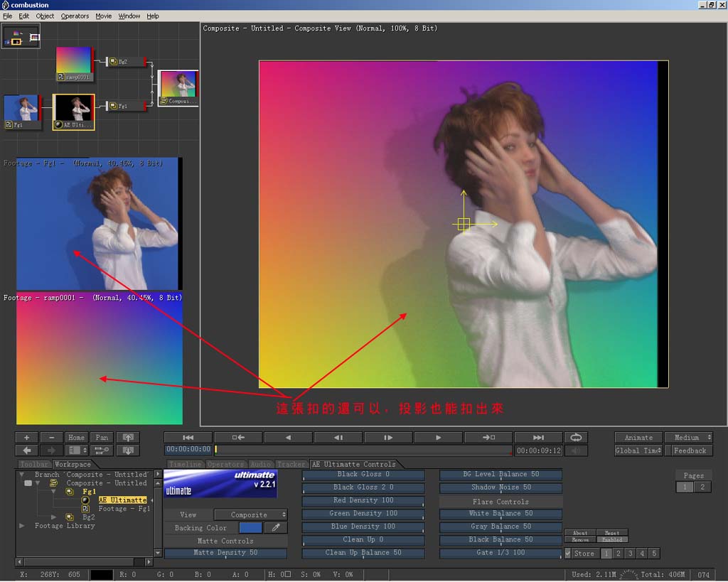Toggle the audio speaker icon
This screenshot has width=728, height=582.
pos(576,451)
